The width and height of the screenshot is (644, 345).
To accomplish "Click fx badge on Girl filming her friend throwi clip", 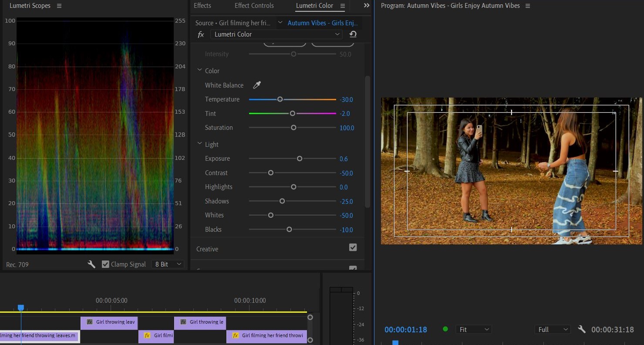I will click(236, 335).
